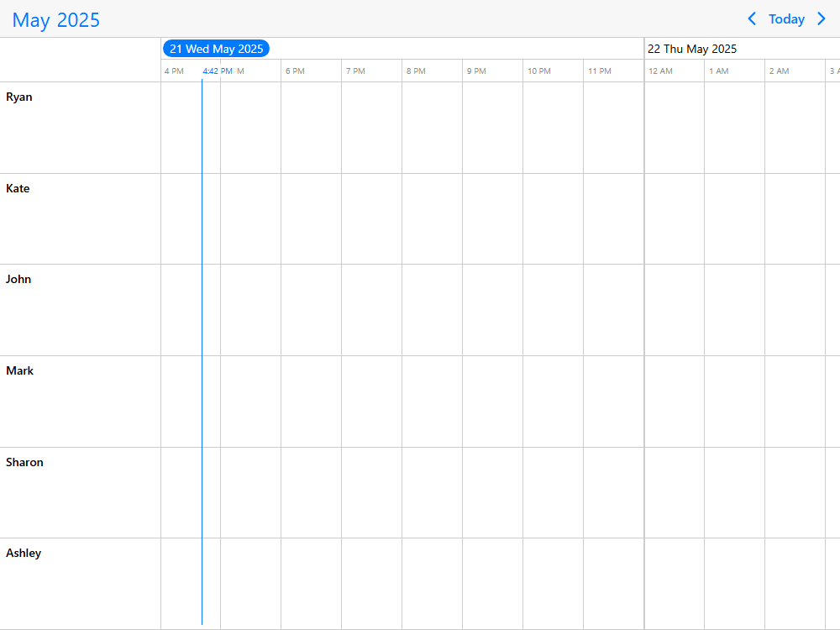840x630 pixels.
Task: Go to previous period with left chevron
Action: (x=752, y=19)
